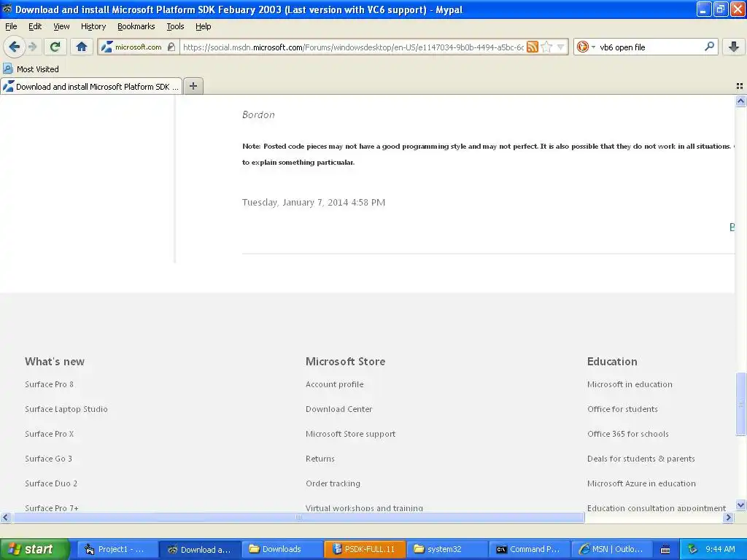
Task: Switch to the PSDK-FULL.11 taskbar button
Action: click(365, 549)
